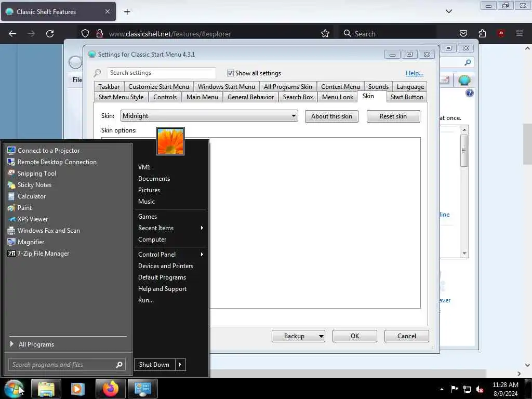Click the Windows Start orb button

14,389
